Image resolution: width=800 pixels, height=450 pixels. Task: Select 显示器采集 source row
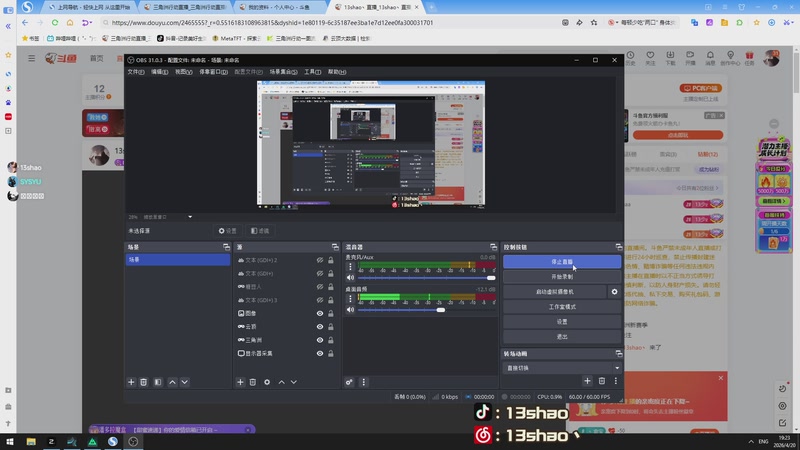tap(285, 353)
